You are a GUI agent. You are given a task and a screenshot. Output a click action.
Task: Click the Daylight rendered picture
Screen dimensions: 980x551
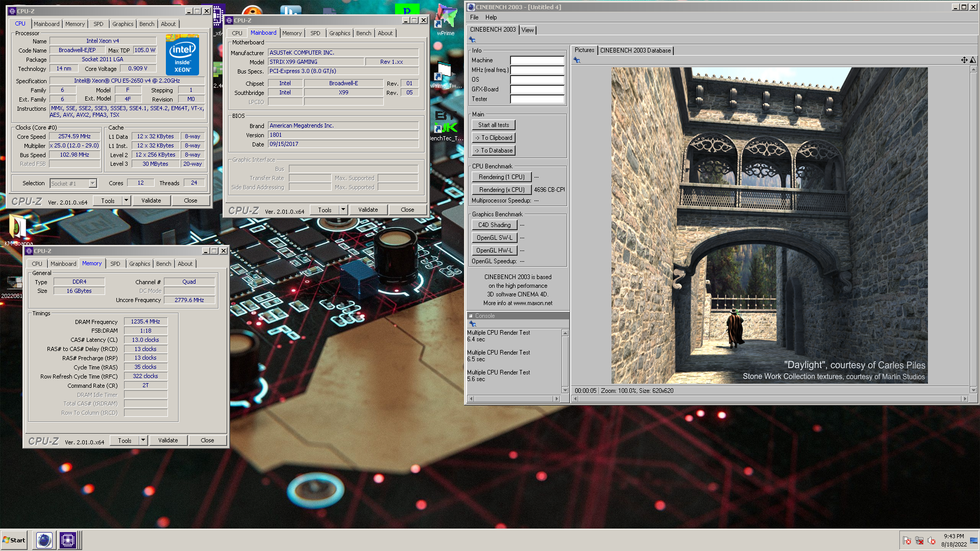point(770,225)
